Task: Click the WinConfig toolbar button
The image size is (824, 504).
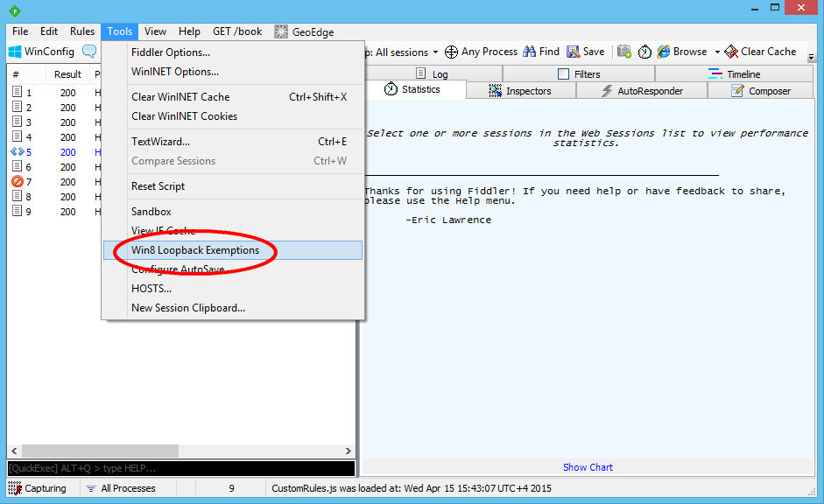Action: point(41,52)
